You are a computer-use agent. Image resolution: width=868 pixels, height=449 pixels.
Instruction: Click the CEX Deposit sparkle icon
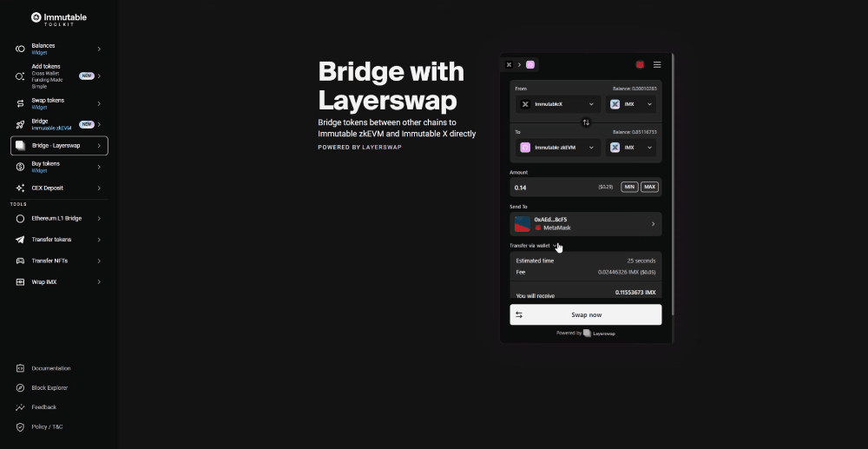point(20,188)
